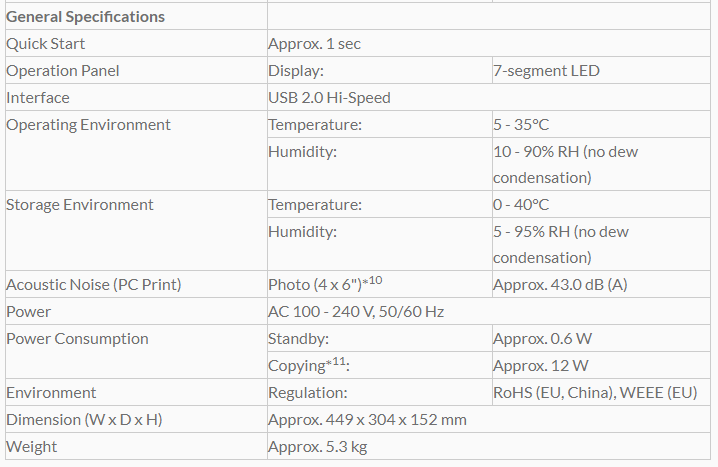The width and height of the screenshot is (718, 467).
Task: Click the General Specifications heading
Action: tap(86, 17)
